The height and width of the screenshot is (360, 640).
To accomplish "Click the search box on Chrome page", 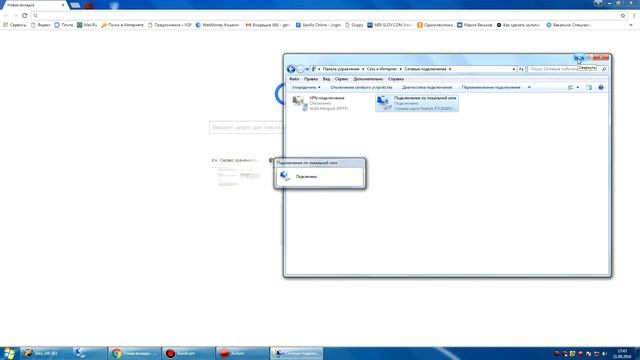I will (x=246, y=127).
